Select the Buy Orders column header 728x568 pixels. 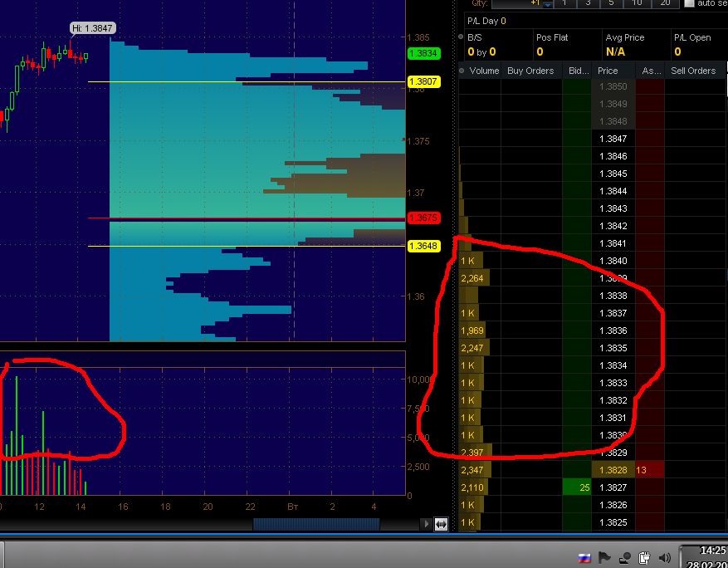pos(530,71)
